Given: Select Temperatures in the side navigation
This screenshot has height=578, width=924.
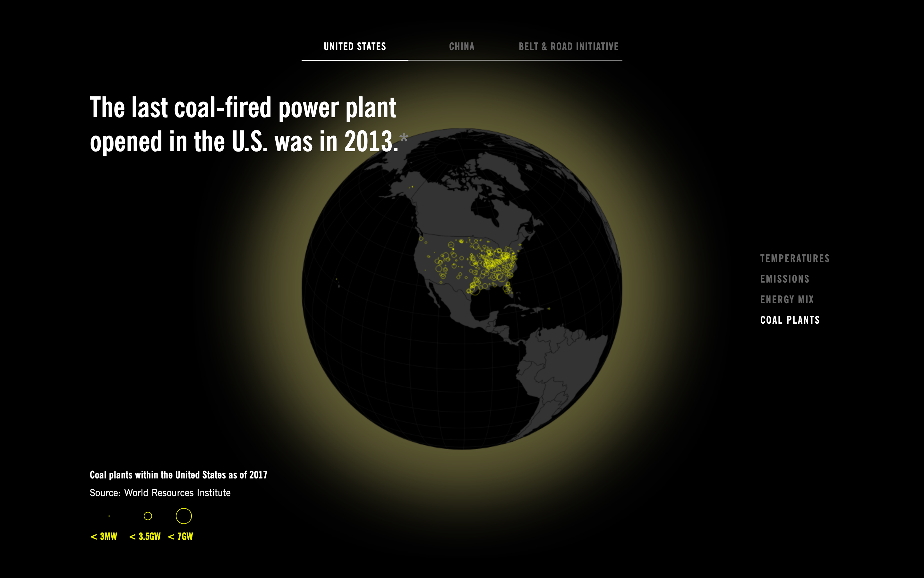Looking at the screenshot, I should [x=795, y=258].
